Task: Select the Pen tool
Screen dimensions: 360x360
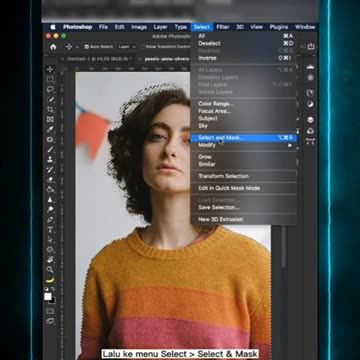Action: pyautogui.click(x=50, y=219)
